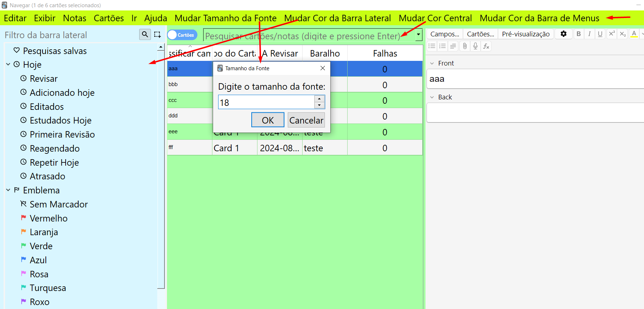
Task: Click the sidebar search magnifier icon
Action: click(x=145, y=34)
